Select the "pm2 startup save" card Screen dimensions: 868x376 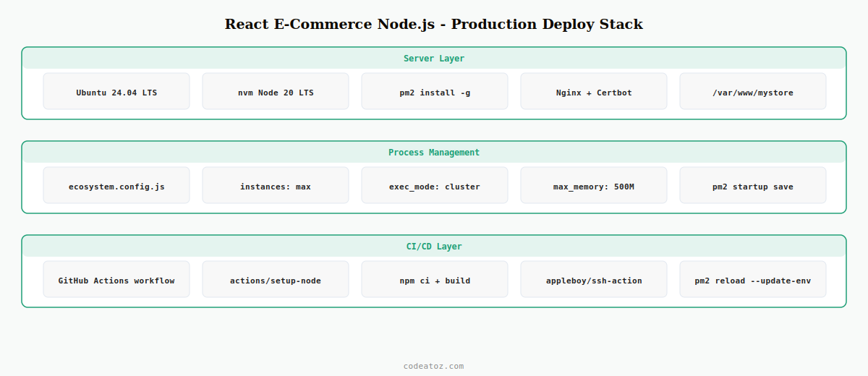click(753, 185)
